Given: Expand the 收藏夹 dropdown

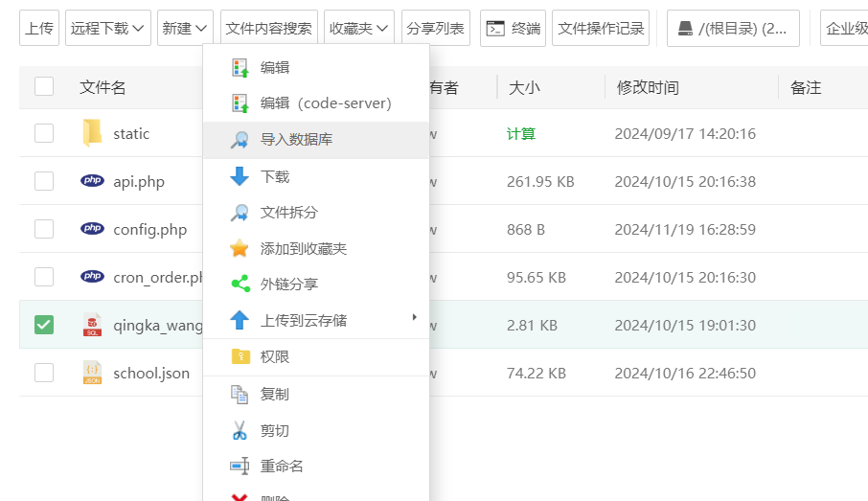Looking at the screenshot, I should tap(359, 29).
